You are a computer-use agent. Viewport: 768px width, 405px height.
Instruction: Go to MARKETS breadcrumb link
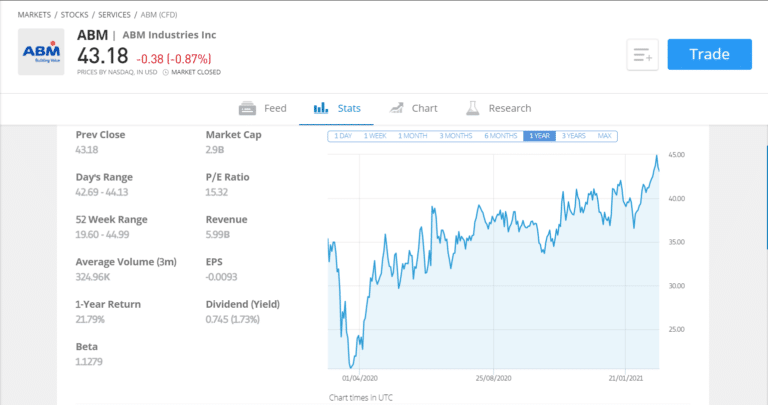pos(34,15)
